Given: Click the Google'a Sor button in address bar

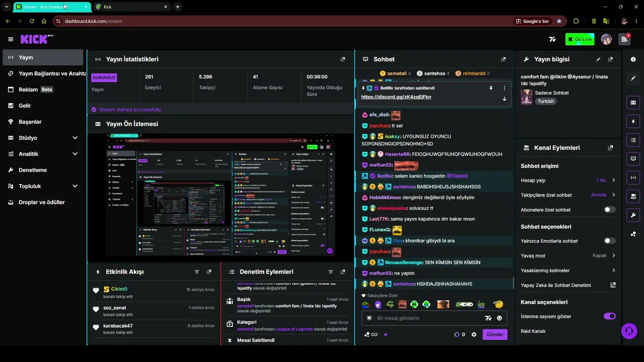Looking at the screenshot, I should [532, 21].
